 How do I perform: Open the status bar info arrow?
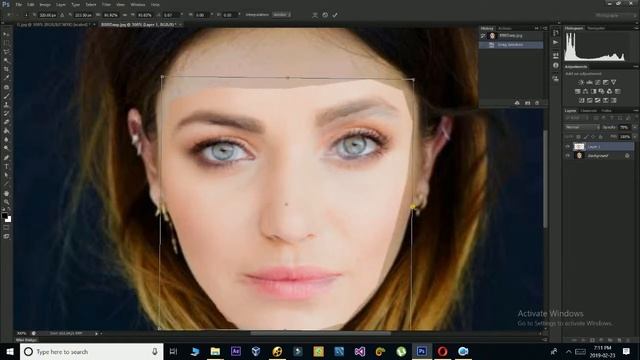[x=97, y=333]
